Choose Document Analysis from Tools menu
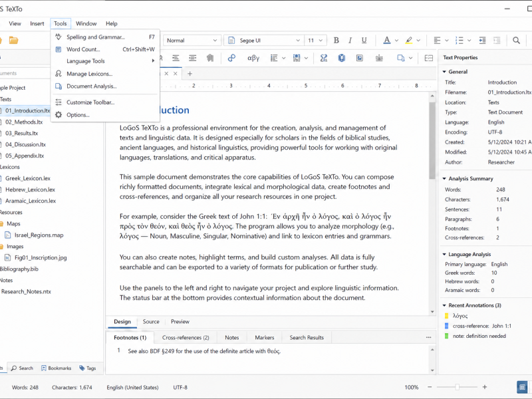532x399 pixels. 105,86
